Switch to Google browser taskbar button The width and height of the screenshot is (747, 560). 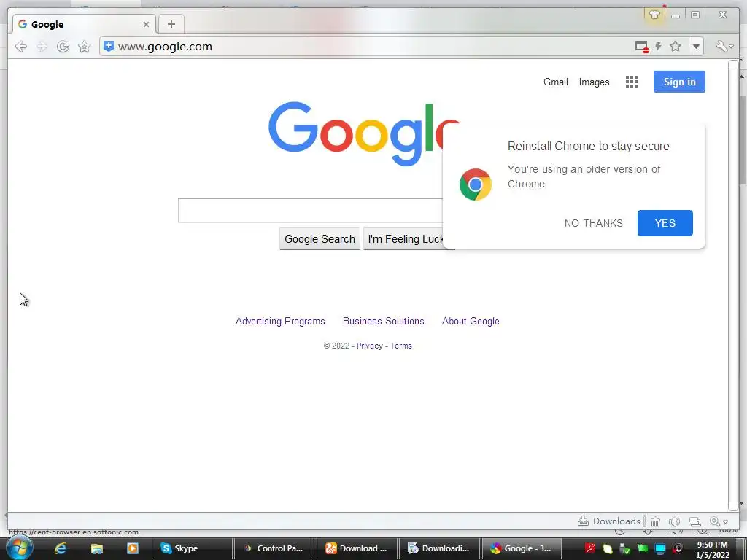point(522,548)
